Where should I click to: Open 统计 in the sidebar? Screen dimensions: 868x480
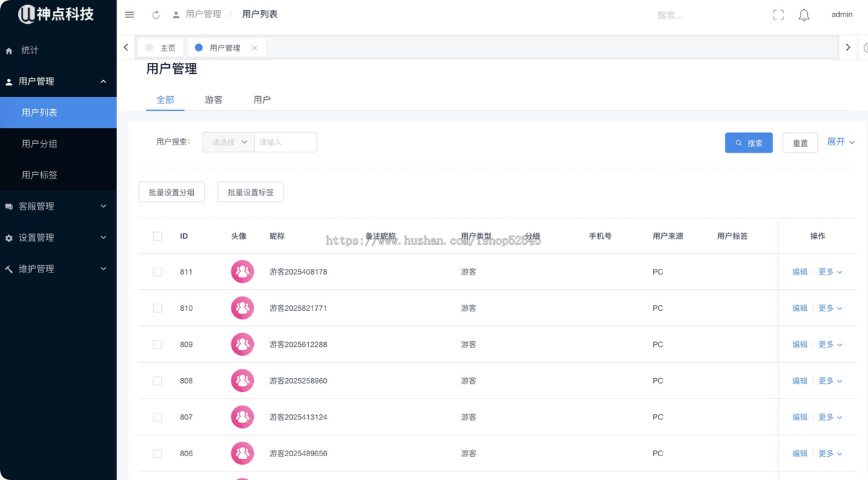click(58, 51)
